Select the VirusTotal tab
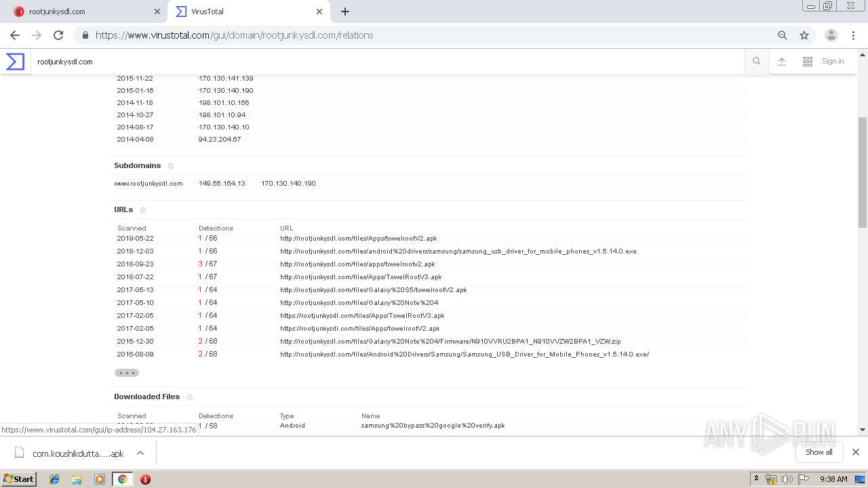868x488 pixels. tap(248, 12)
